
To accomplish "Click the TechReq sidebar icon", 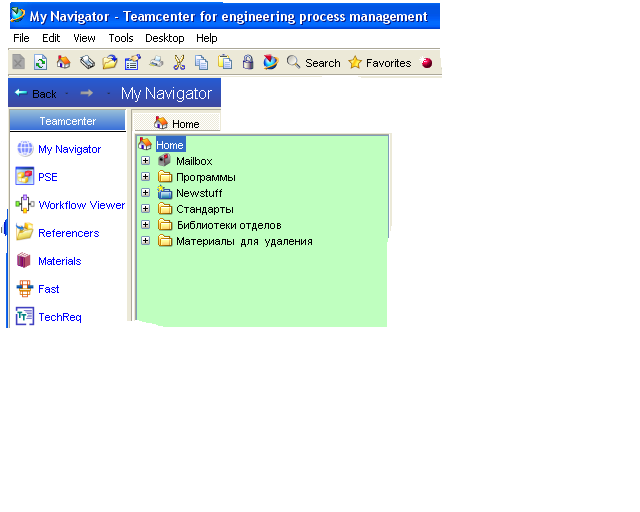I will pyautogui.click(x=24, y=316).
